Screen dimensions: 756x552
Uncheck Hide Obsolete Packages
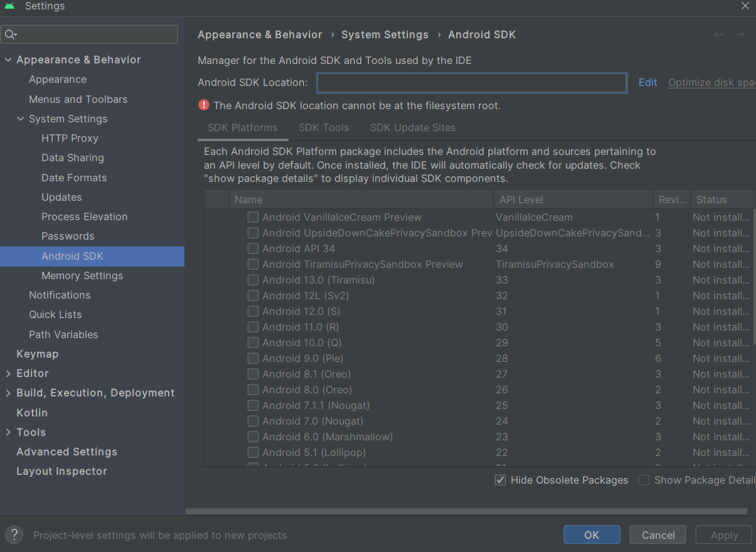501,480
